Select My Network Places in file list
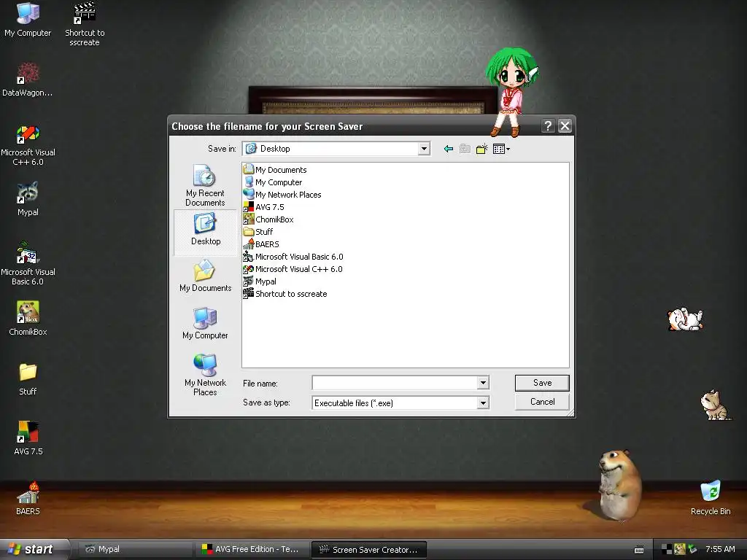The width and height of the screenshot is (747, 560). point(282,194)
